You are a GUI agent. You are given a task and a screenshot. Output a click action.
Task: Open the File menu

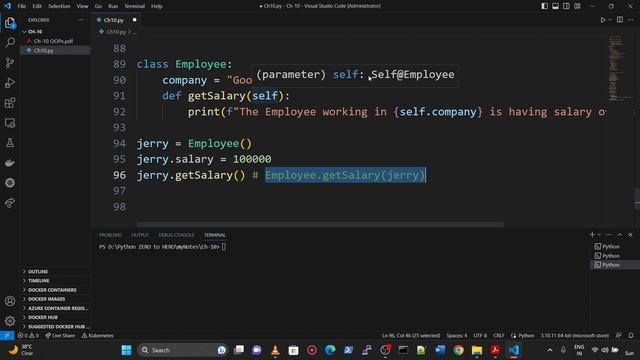coord(22,6)
